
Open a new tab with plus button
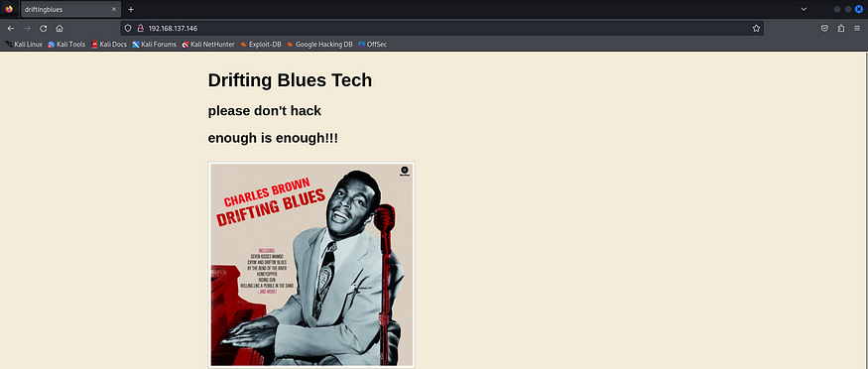(x=131, y=9)
